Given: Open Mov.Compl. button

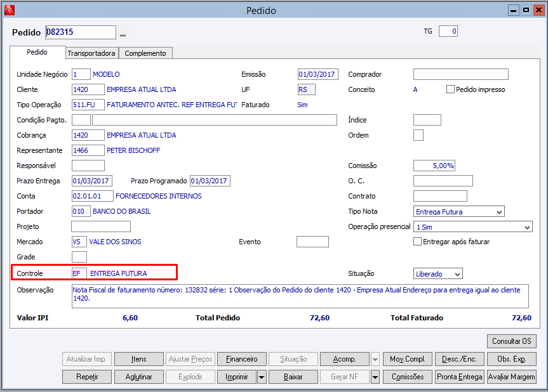Looking at the screenshot, I should pyautogui.click(x=408, y=359).
